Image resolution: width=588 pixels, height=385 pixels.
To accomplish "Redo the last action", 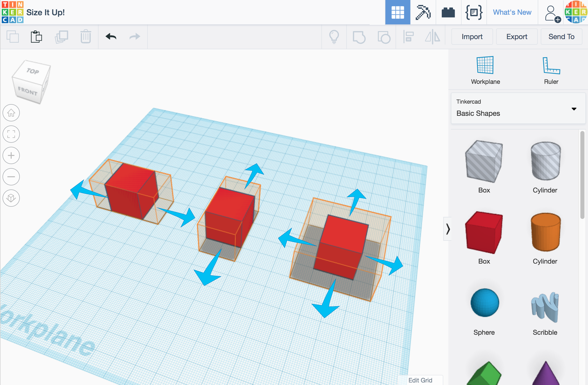I will 135,37.
